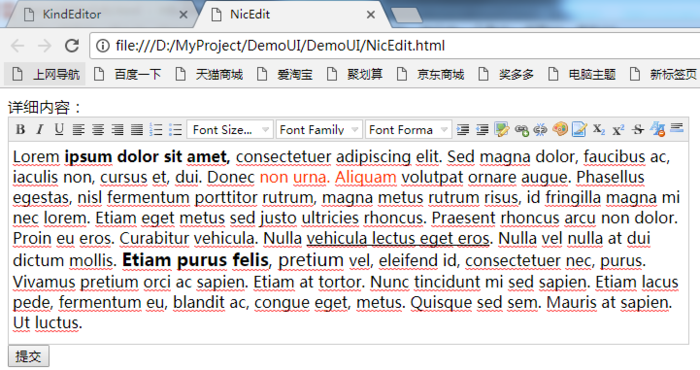
Task: Open the text color palette icon
Action: click(x=560, y=129)
